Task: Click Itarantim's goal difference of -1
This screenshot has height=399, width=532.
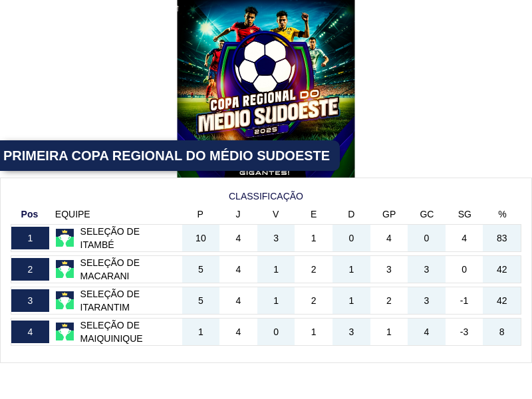Action: (464, 301)
